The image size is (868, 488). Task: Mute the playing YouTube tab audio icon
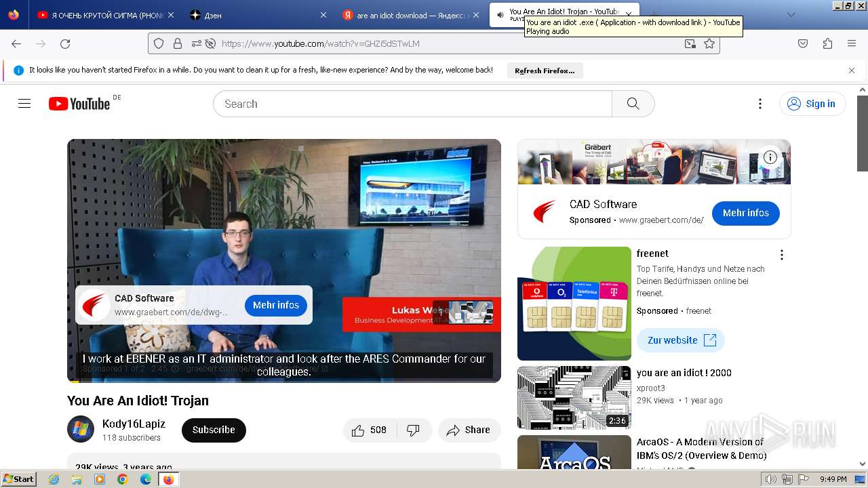500,14
